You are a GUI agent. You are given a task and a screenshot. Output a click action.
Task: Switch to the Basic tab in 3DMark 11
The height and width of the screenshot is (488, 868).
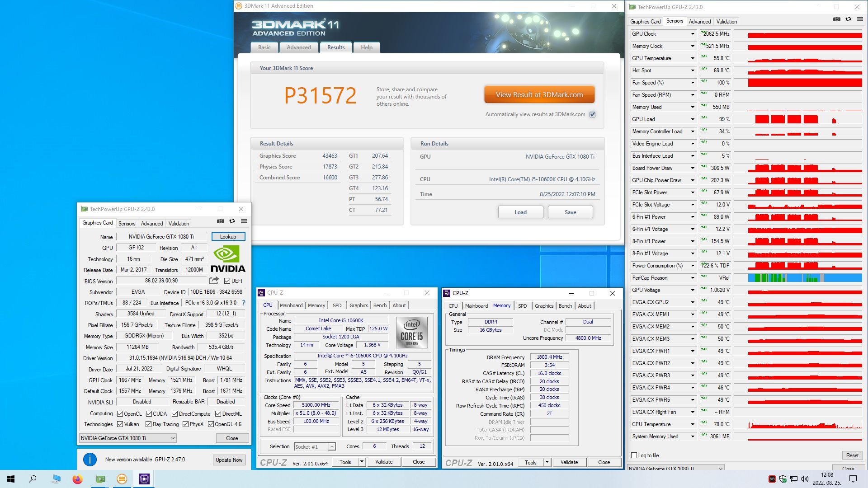[x=264, y=47]
